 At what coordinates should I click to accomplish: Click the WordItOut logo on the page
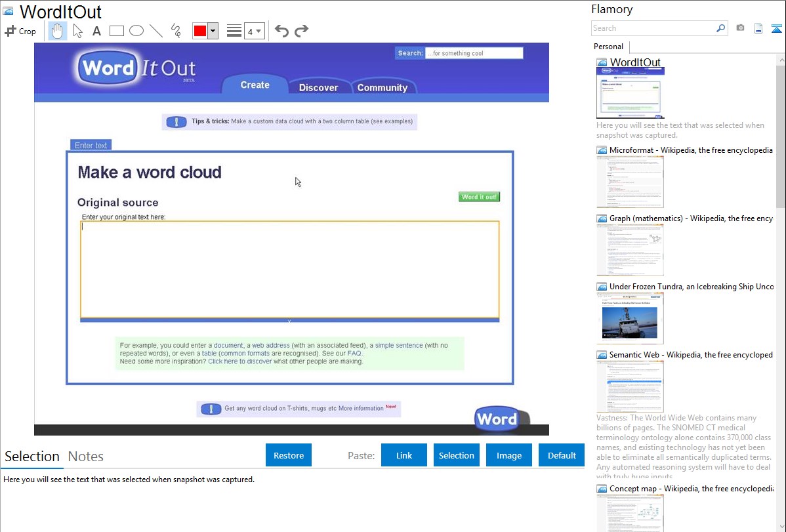point(136,68)
